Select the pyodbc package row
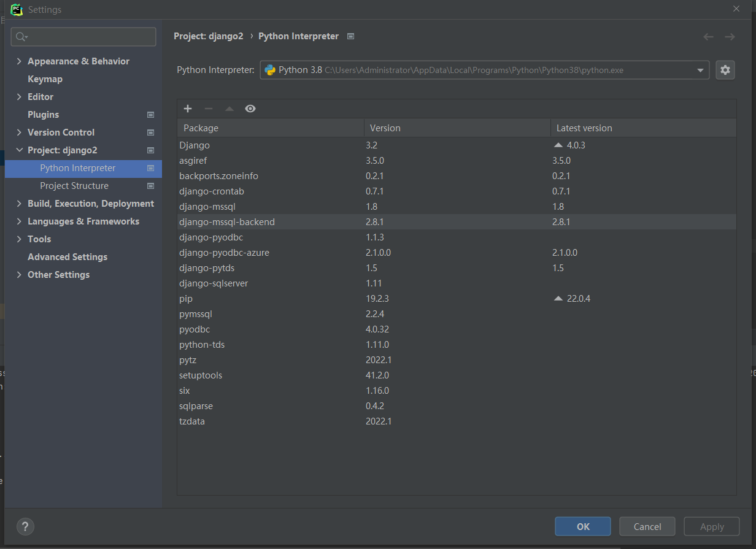Viewport: 756px width, 549px height. tap(457, 329)
